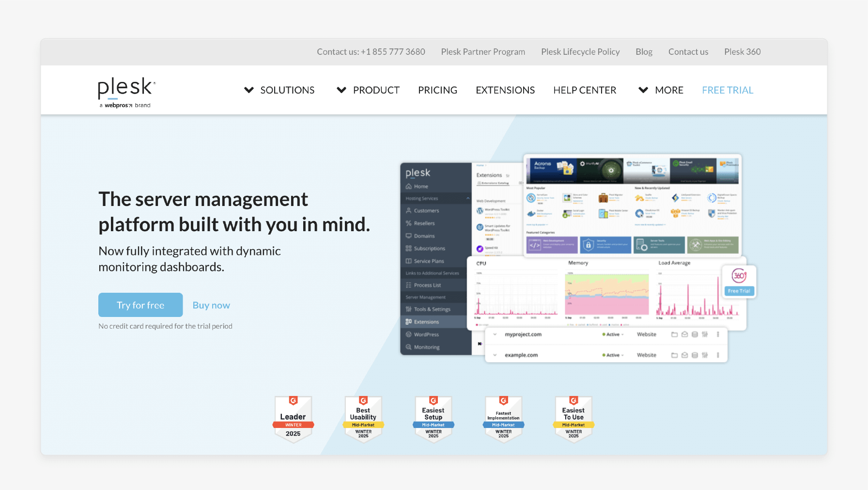Open the Amazon S3 Backup extension icon
The image size is (868, 490).
tap(675, 213)
